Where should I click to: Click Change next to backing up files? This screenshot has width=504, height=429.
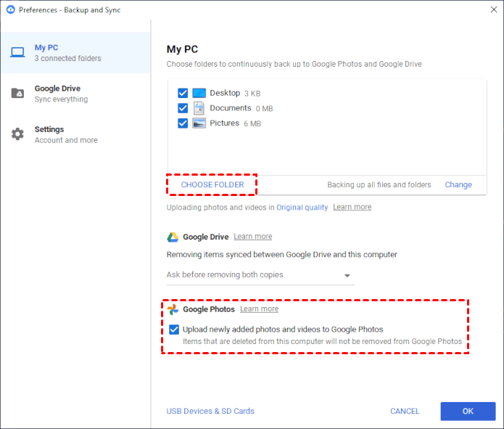[458, 185]
